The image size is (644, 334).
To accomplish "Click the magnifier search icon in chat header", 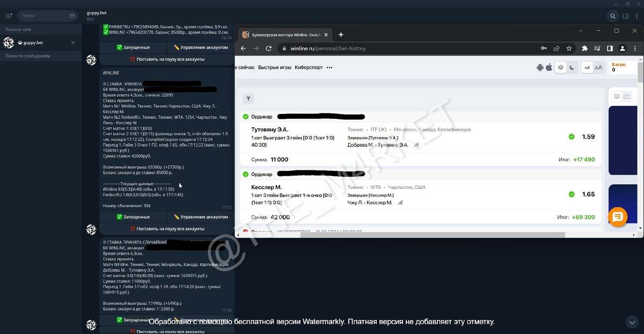I will (x=613, y=16).
